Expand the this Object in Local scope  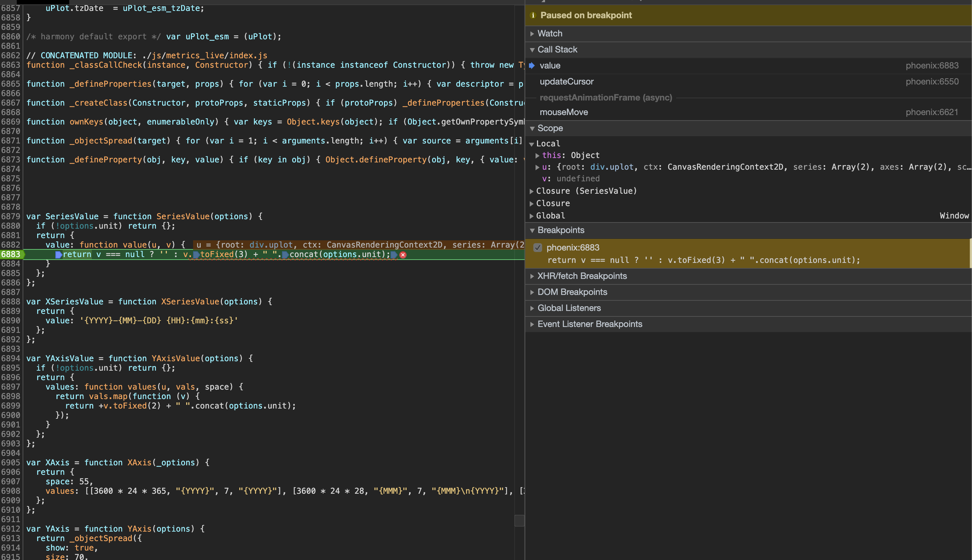[x=538, y=155]
